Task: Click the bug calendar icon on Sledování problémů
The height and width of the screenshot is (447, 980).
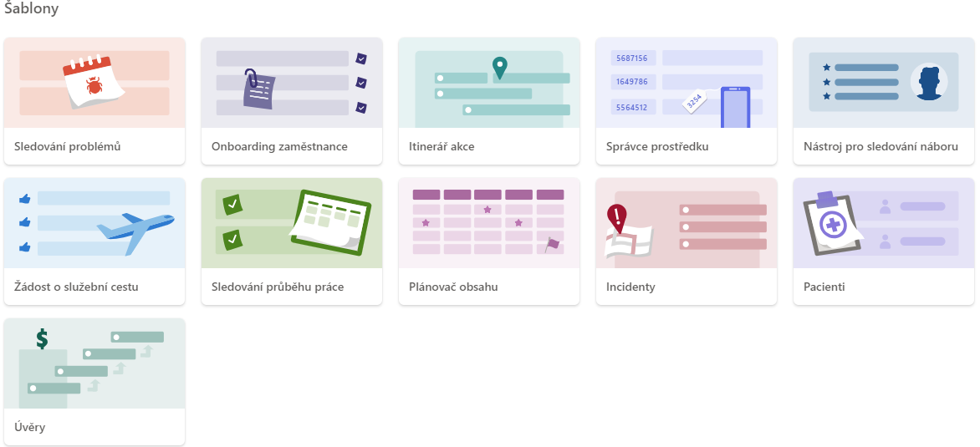Action: [x=94, y=83]
